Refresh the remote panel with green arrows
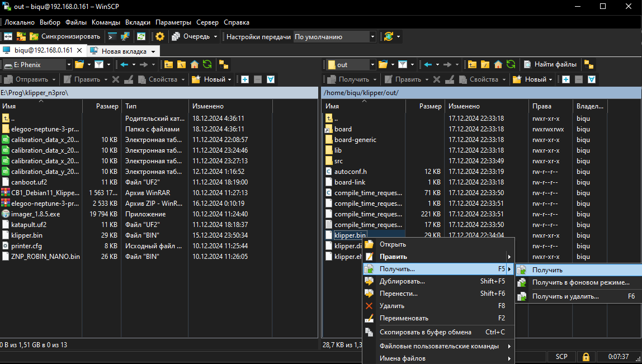 [x=511, y=64]
